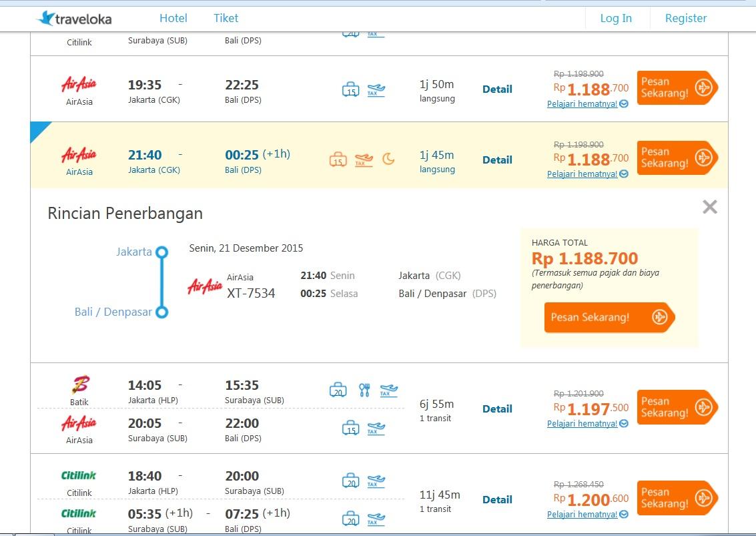Click the meal icon on the Batik flight
The width and height of the screenshot is (756, 536).
364,390
